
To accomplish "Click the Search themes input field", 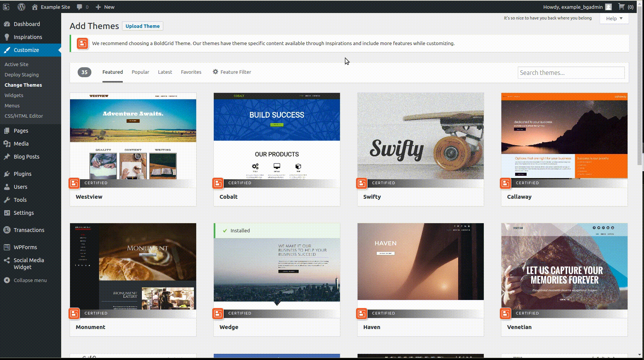I will coord(571,73).
